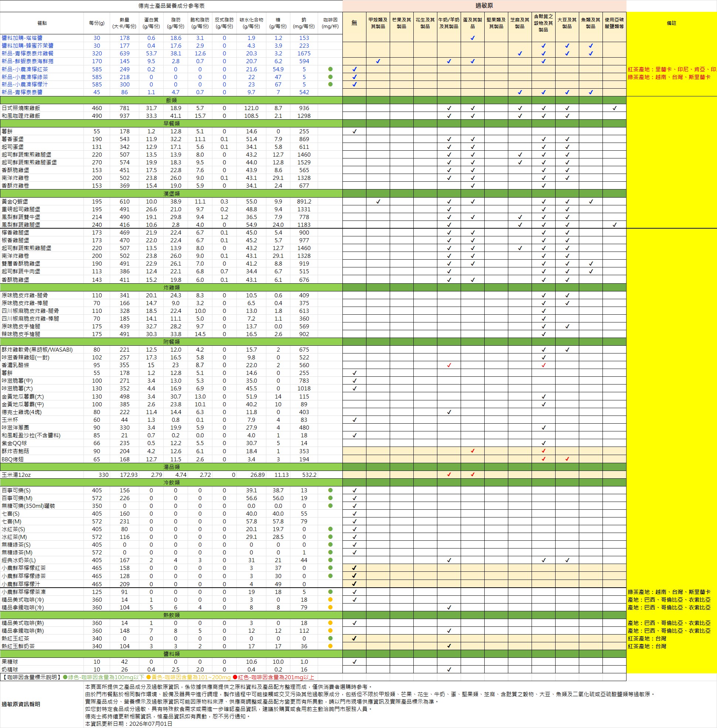This screenshot has height=728, width=717.
Task: Click the sulfite checkmark for 日式照燒嫩雞飯
Action: (615, 108)
